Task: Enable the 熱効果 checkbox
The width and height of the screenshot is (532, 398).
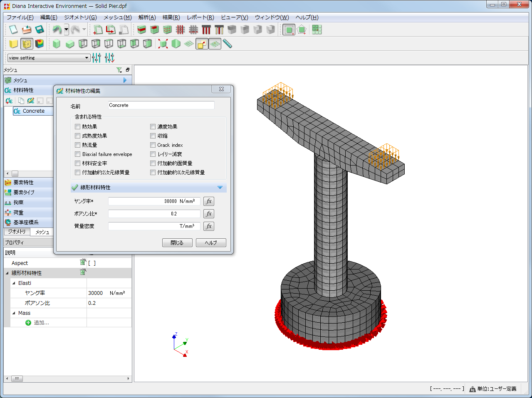Action: pos(78,127)
